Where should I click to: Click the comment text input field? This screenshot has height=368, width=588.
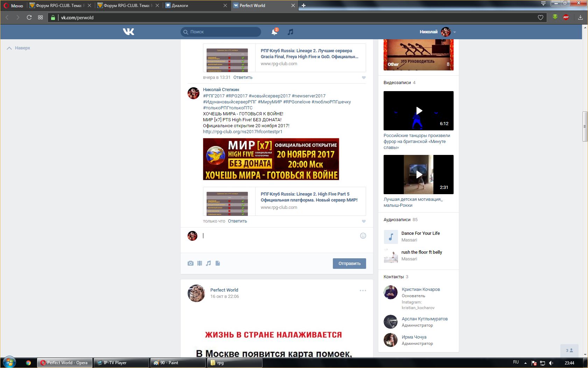pyautogui.click(x=280, y=236)
